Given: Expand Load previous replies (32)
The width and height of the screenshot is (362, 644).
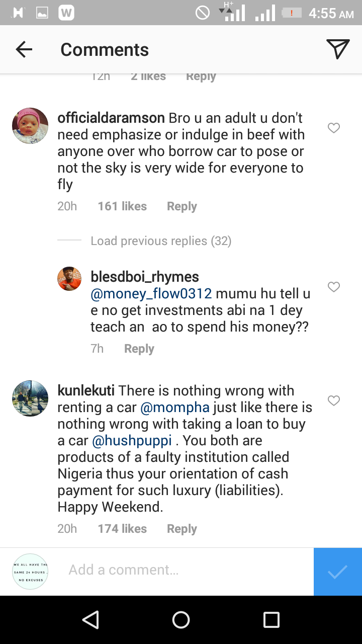Looking at the screenshot, I should click(161, 241).
